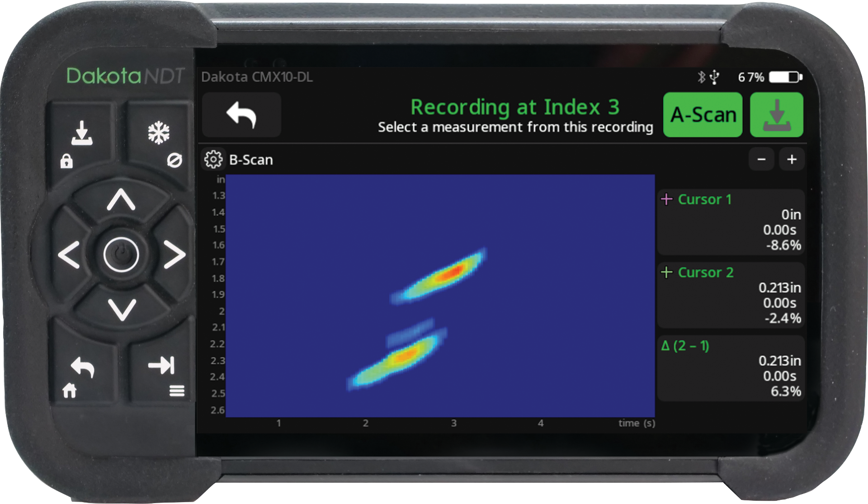
Task: Zoom in with plus button
Action: click(x=792, y=160)
